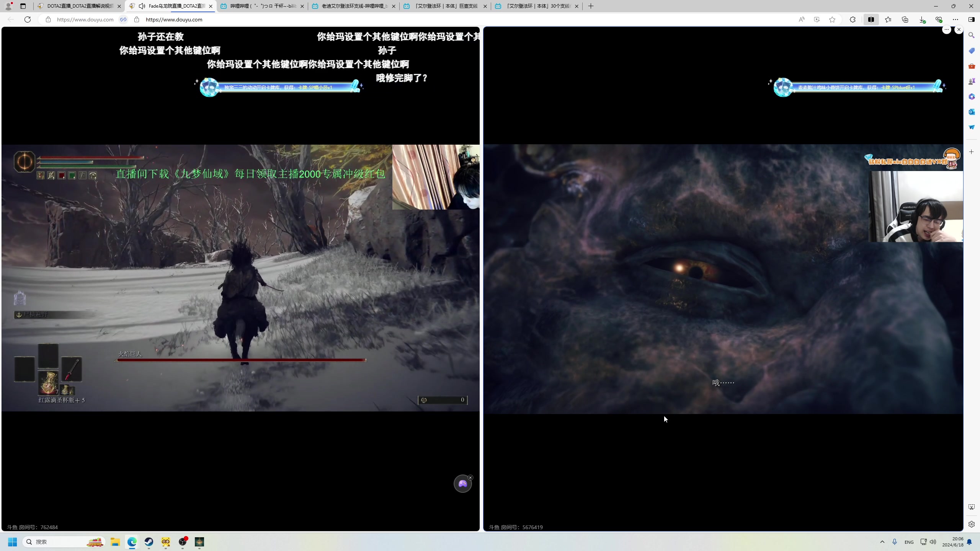Close the right split screen pane
The image size is (980, 551).
[x=959, y=29]
